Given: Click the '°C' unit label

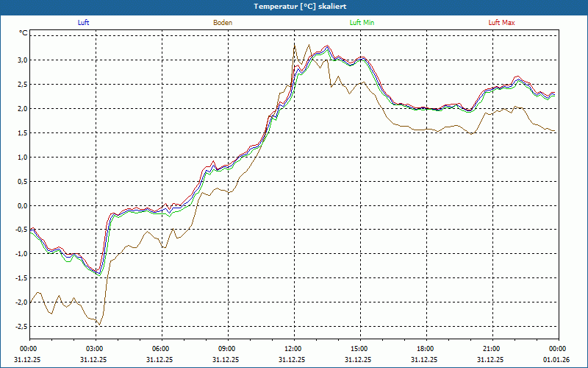Looking at the screenshot, I should [23, 33].
